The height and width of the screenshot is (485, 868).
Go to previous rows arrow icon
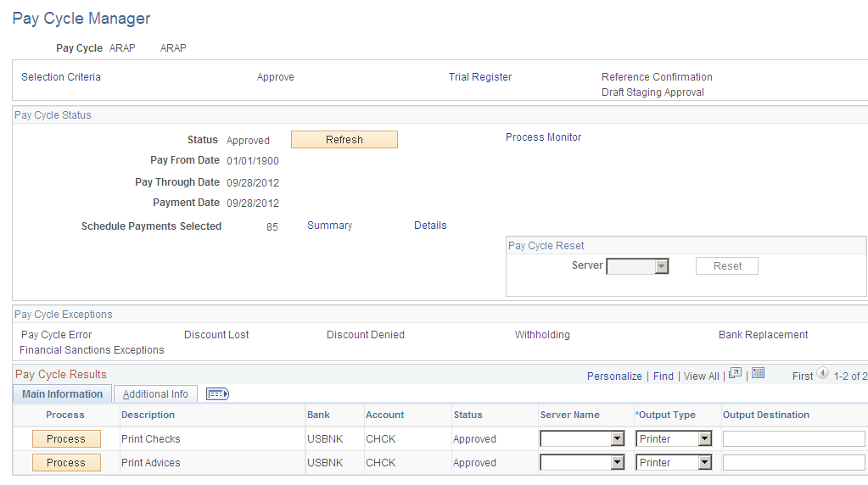[x=823, y=374]
